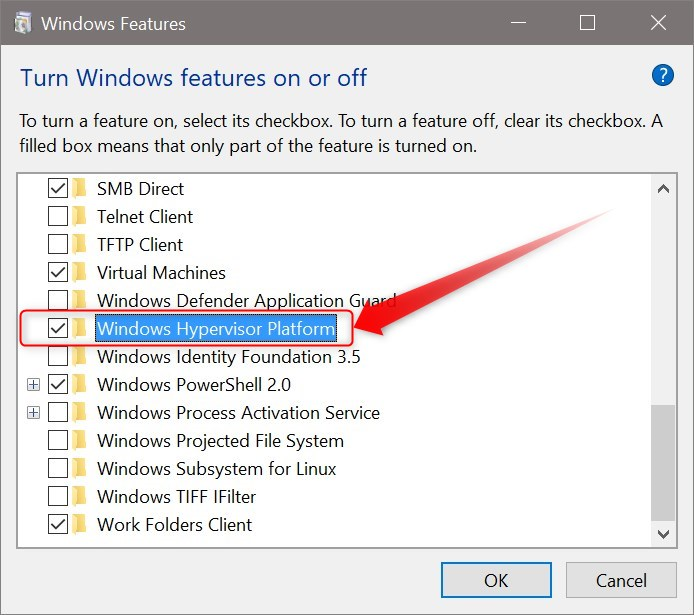The height and width of the screenshot is (615, 694).
Task: Click the Windows Projected File System folder icon
Action: [79, 440]
